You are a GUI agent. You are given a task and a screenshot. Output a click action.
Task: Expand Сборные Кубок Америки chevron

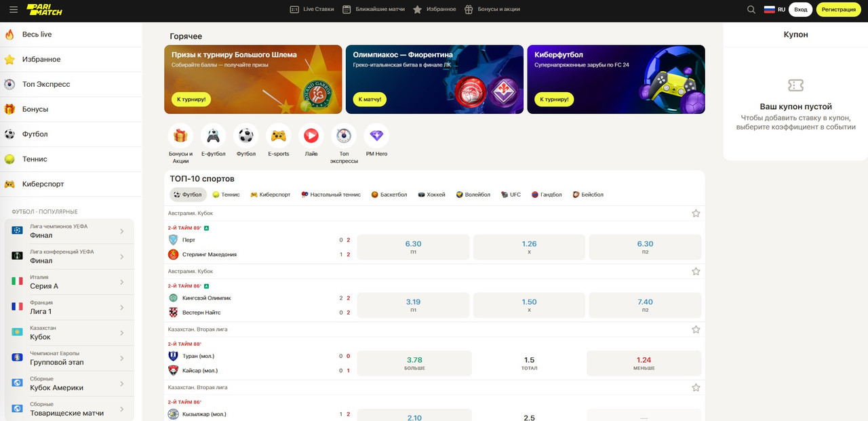click(x=122, y=384)
